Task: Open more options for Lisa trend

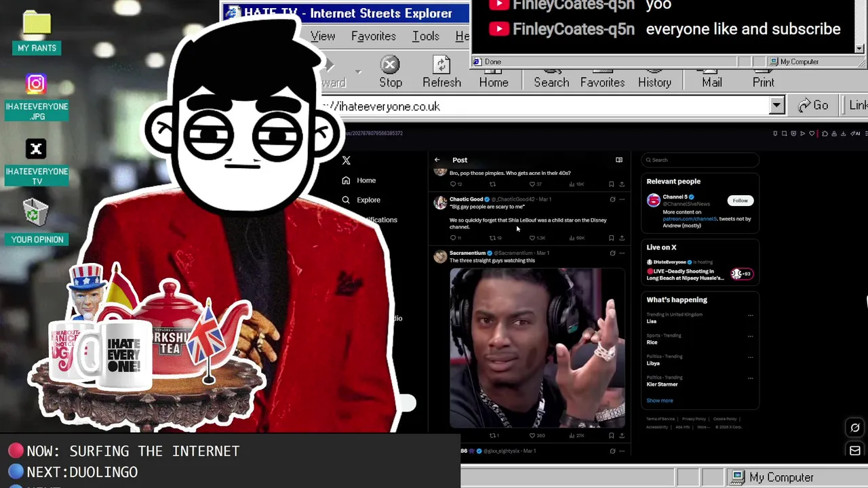Action: coord(750,315)
